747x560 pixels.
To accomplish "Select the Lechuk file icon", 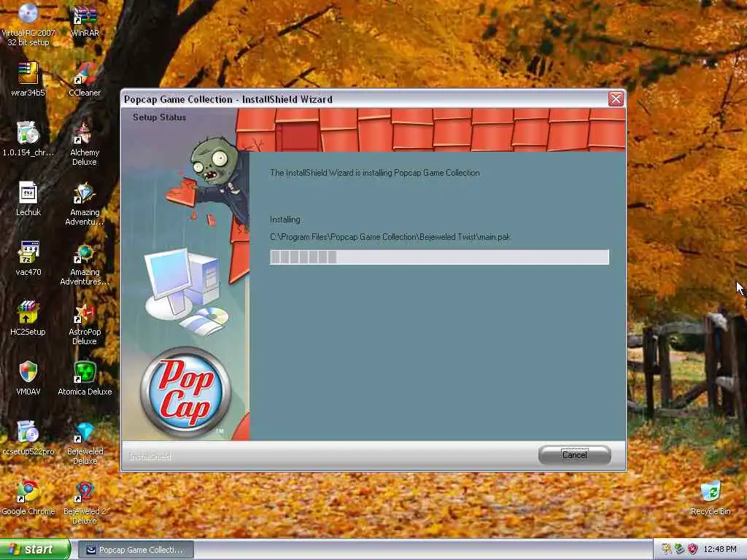I will [x=28, y=199].
